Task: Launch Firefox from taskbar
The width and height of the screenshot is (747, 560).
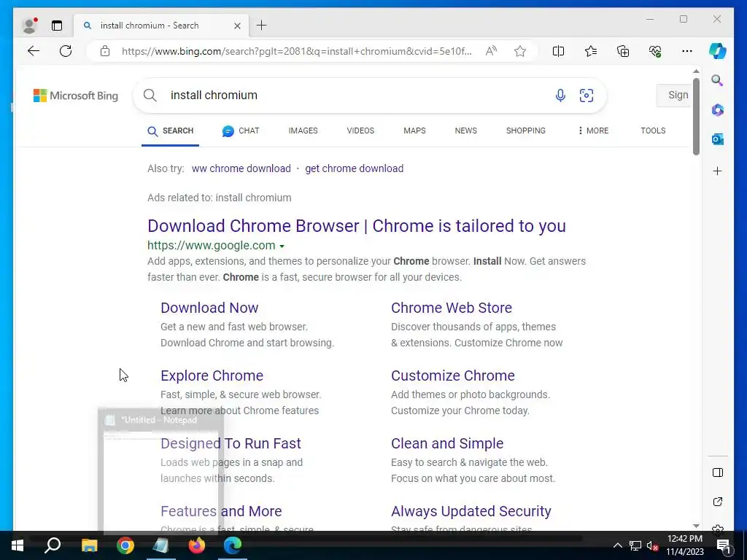Action: [197, 545]
